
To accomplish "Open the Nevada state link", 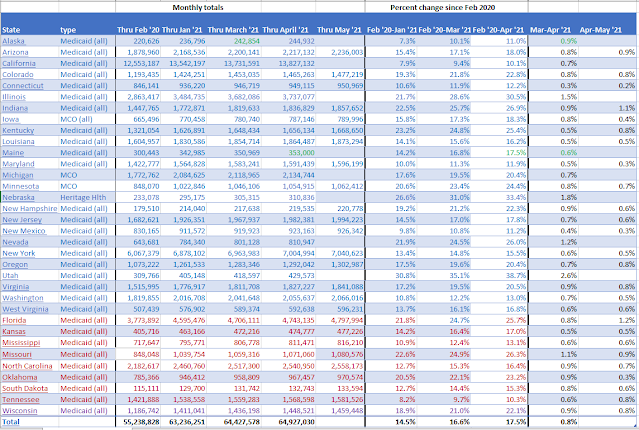I will point(15,242).
